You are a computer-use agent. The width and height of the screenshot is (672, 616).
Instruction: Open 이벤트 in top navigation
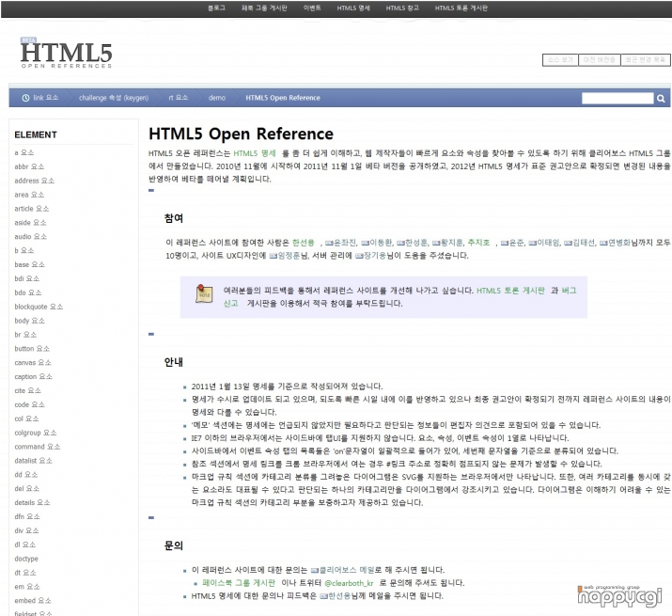tap(312, 8)
